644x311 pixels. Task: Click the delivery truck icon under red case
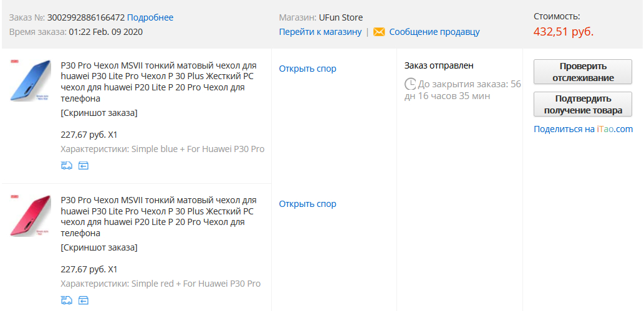pyautogui.click(x=66, y=300)
